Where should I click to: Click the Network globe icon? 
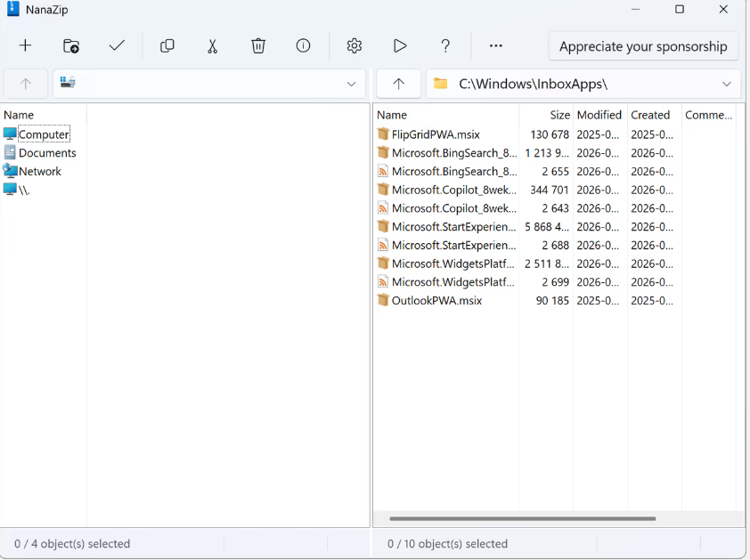point(10,171)
